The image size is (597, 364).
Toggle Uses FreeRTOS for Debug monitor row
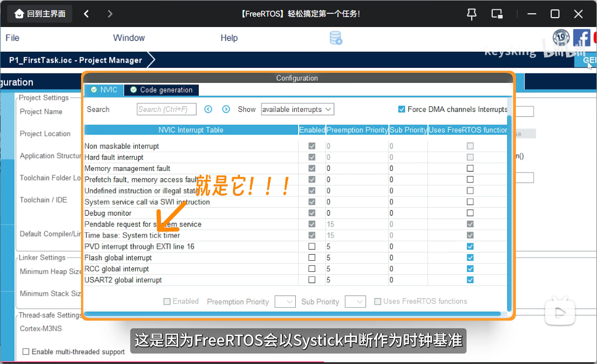pos(470,213)
